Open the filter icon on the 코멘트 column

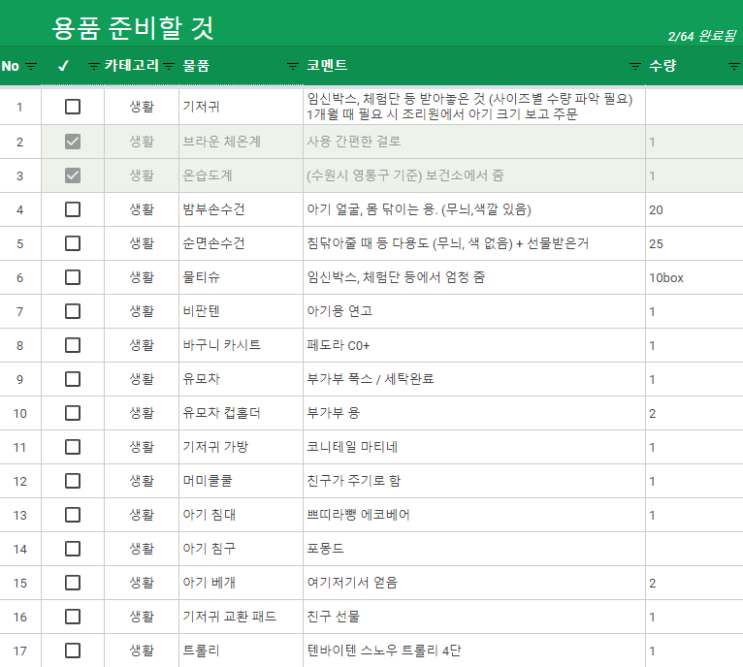click(x=635, y=66)
